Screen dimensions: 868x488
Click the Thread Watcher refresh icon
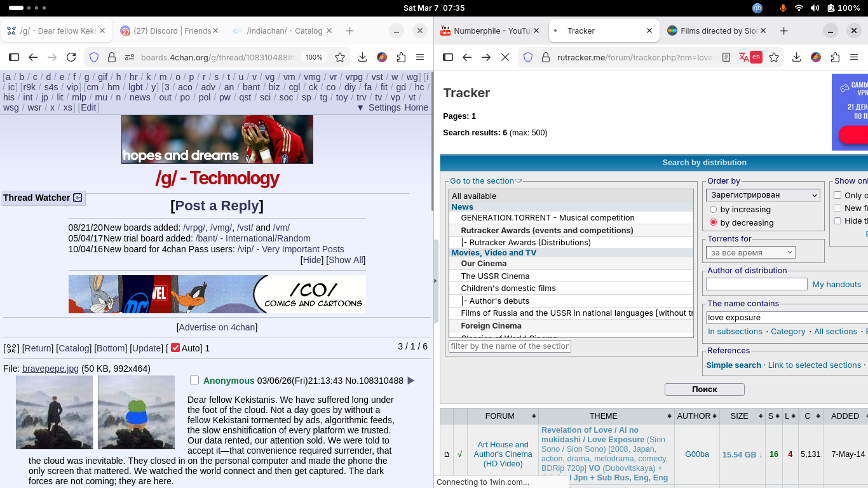point(78,198)
